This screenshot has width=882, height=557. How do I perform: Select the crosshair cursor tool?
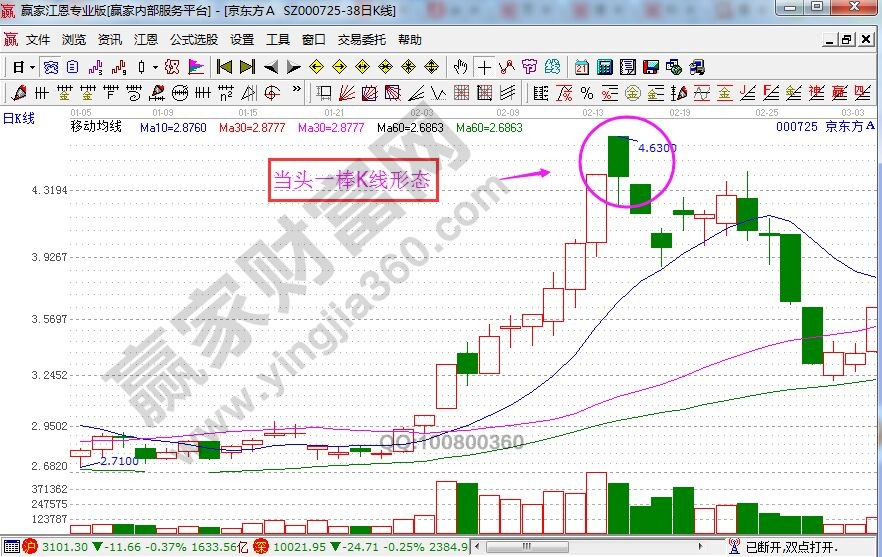tap(485, 67)
